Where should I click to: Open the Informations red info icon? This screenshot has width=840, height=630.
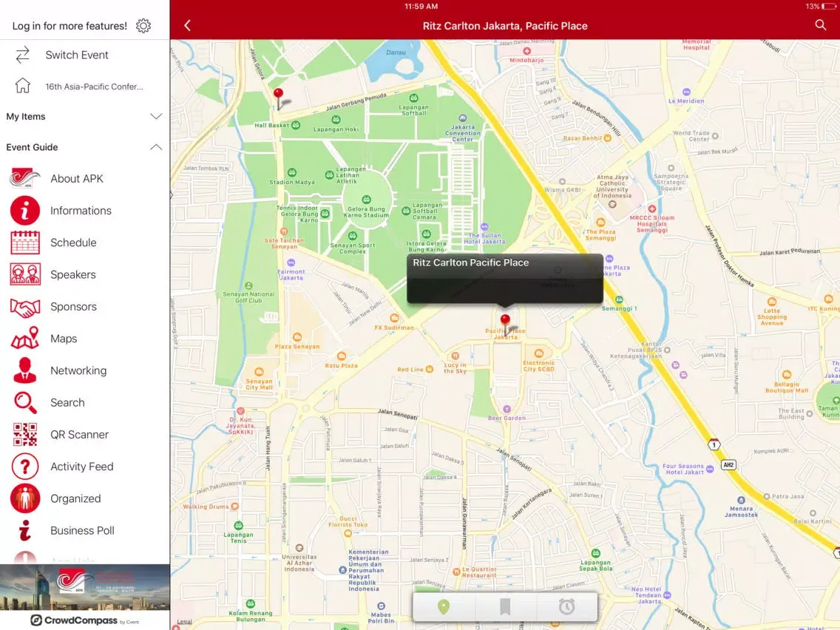24,210
